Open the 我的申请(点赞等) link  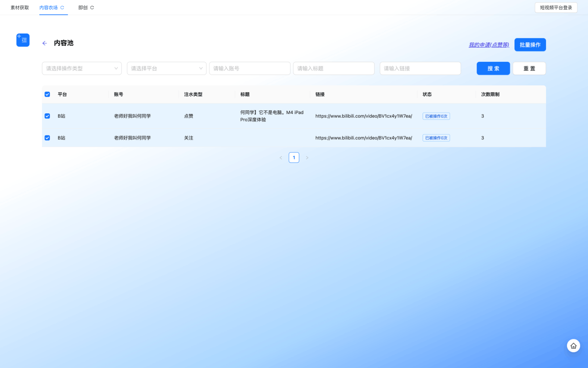pyautogui.click(x=489, y=45)
